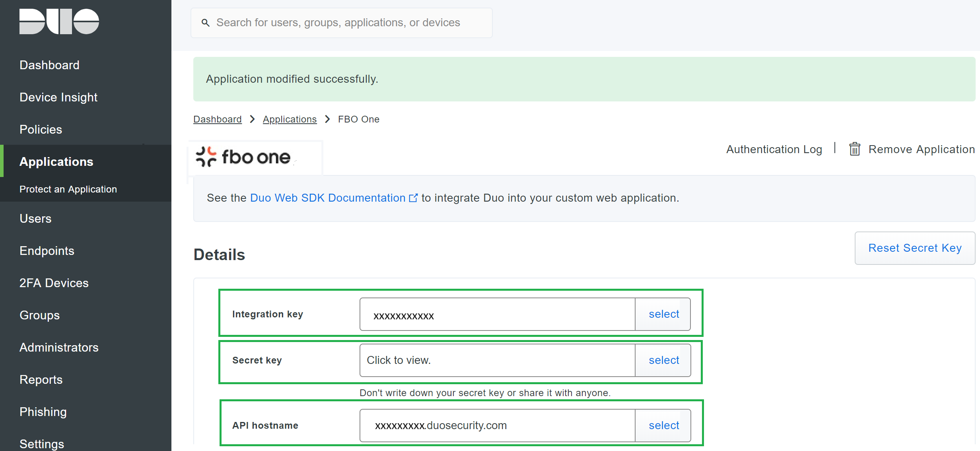Go to Groups in sidebar
980x451 pixels.
[39, 315]
